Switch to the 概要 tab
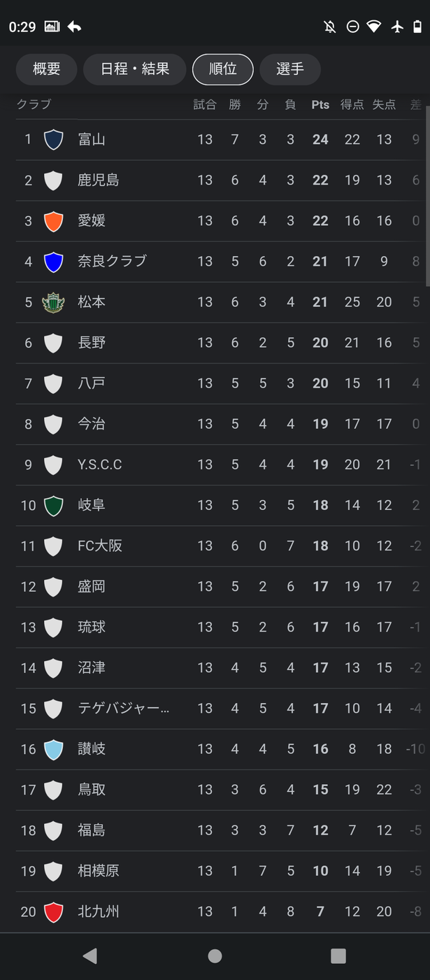 (47, 69)
